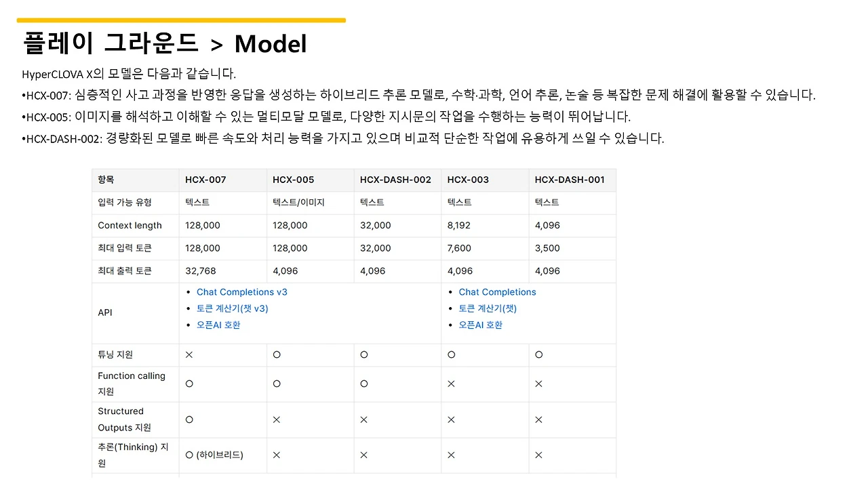Click Structured Outputs ○ mark under HCX-007
Image resolution: width=868 pixels, height=488 pixels.
pyautogui.click(x=189, y=420)
